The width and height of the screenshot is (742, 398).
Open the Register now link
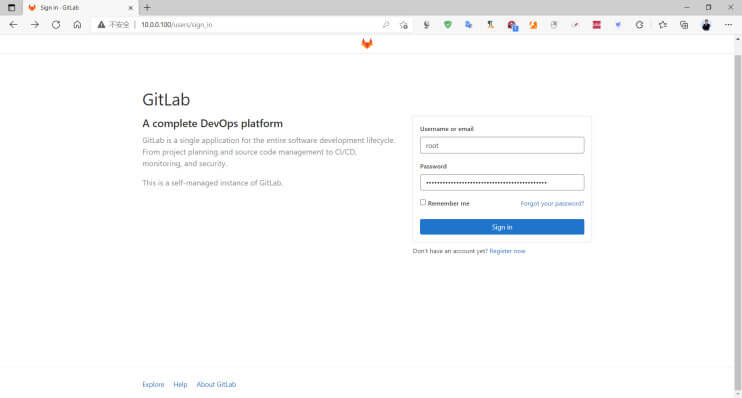507,251
